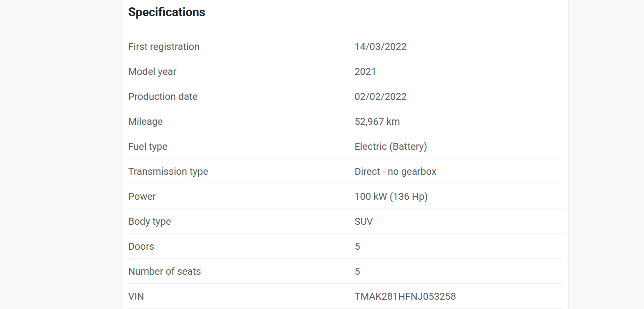Select the Mileage label
This screenshot has width=644, height=309.
pos(145,122)
